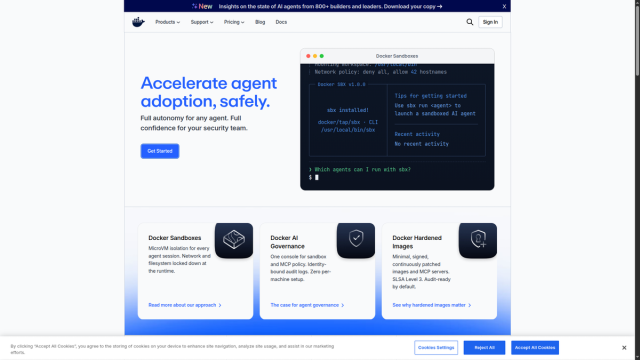Click Accept All Cookies
The height and width of the screenshot is (360, 640).
[535, 348]
